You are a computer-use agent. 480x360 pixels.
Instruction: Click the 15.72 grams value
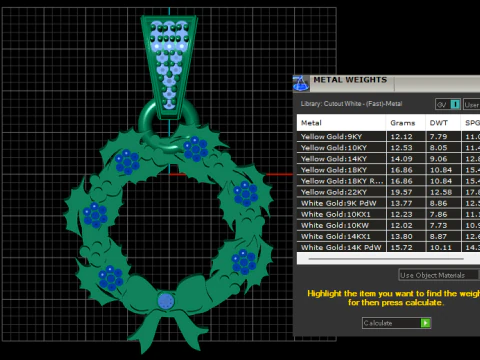[x=401, y=247]
